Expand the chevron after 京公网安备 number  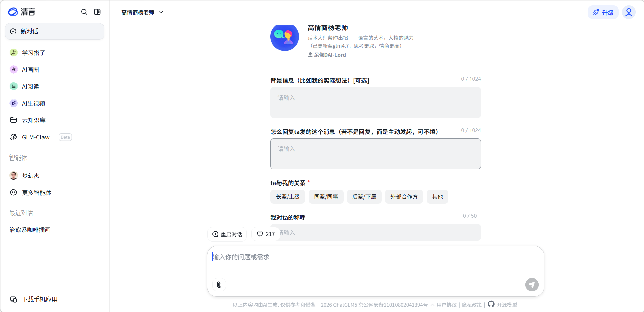[x=432, y=305]
